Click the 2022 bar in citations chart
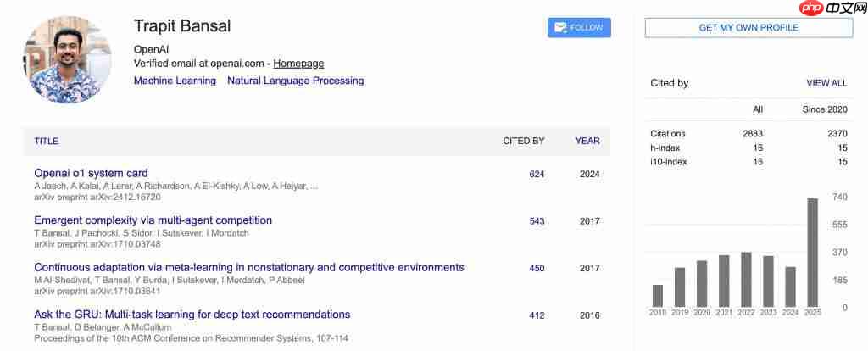This screenshot has width=868, height=351. (x=746, y=280)
